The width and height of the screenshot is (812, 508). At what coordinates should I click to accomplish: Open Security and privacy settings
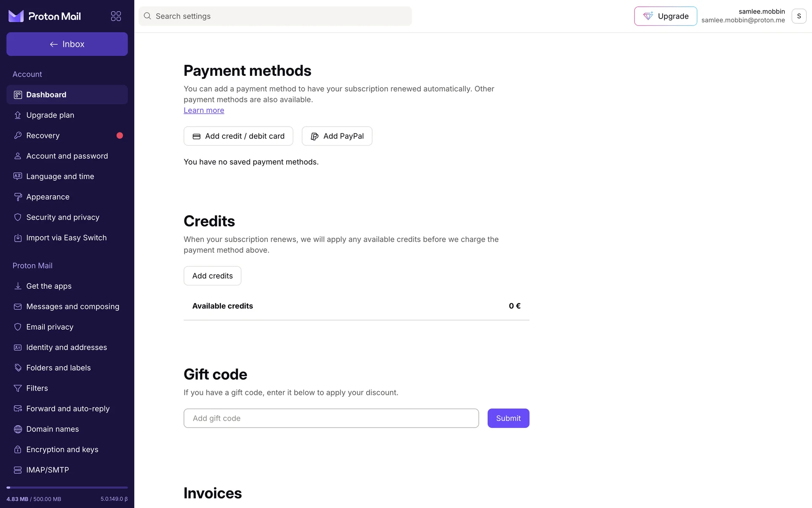click(x=63, y=217)
